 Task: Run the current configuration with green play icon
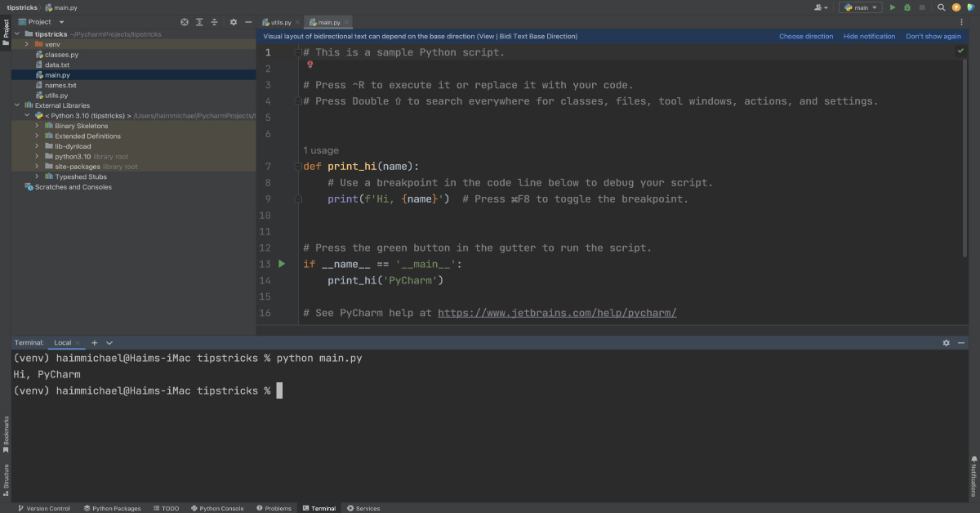891,7
